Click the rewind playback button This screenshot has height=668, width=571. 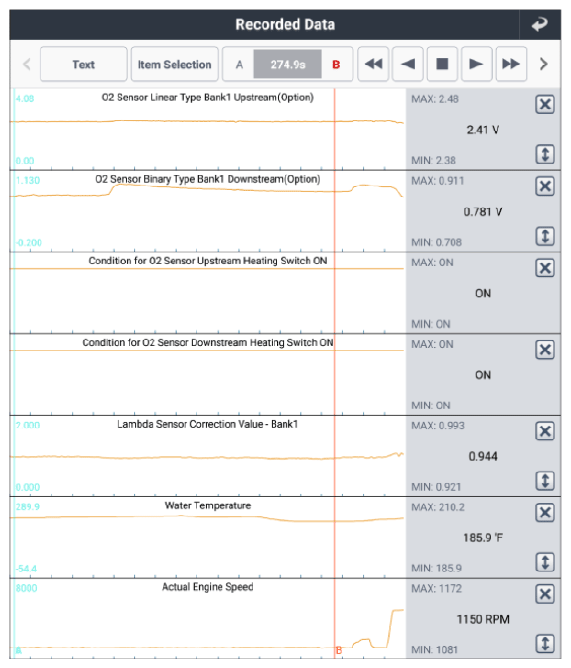(373, 64)
